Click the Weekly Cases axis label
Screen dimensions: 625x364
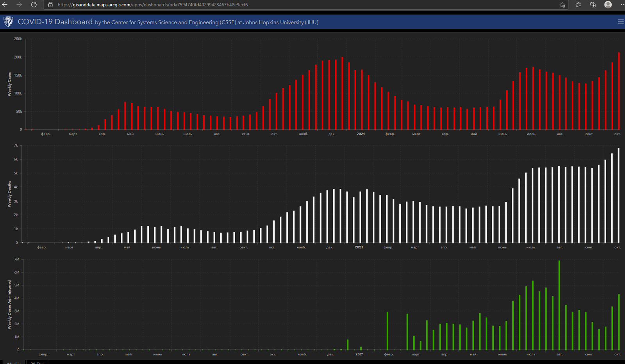(x=9, y=84)
